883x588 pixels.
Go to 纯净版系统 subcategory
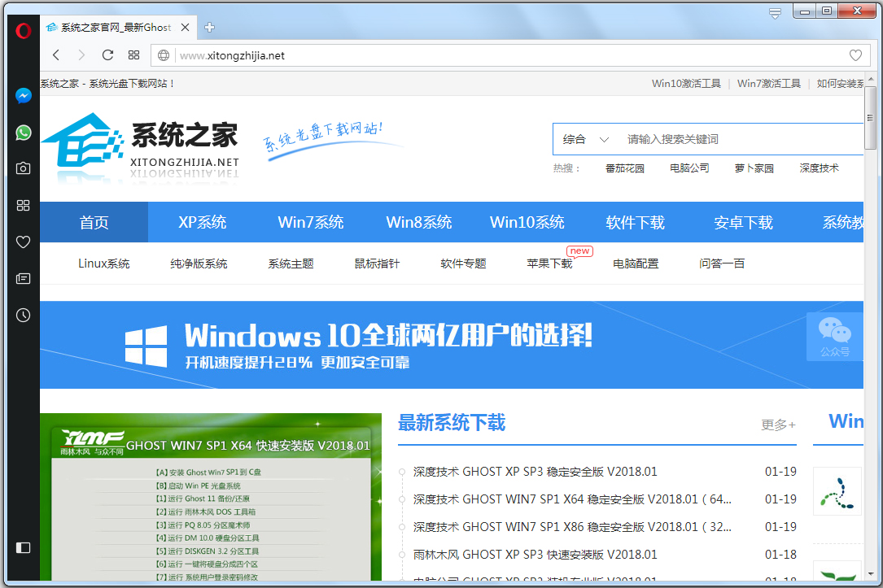pyautogui.click(x=199, y=264)
